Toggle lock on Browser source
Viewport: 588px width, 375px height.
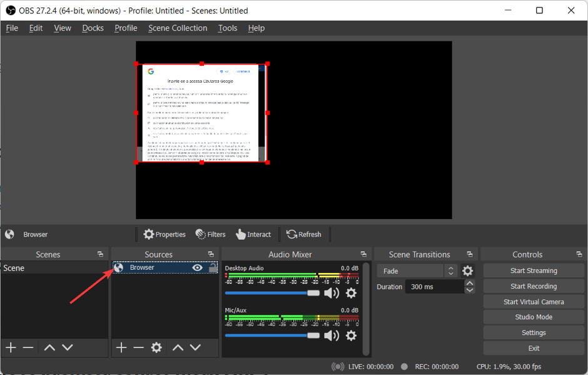[213, 267]
